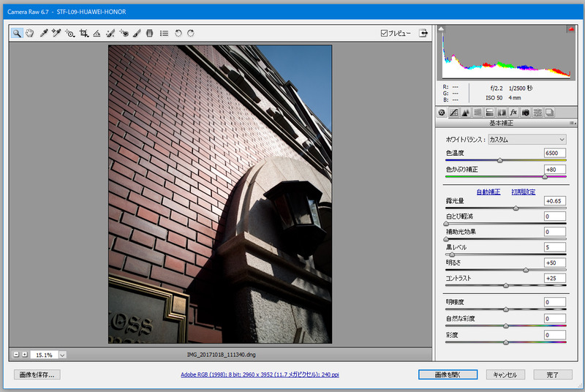Switch to the Snapshots tab

click(x=549, y=113)
